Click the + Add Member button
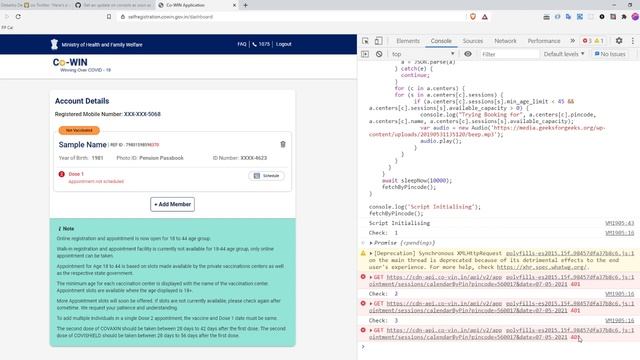This screenshot has width=640, height=360. pos(172,204)
